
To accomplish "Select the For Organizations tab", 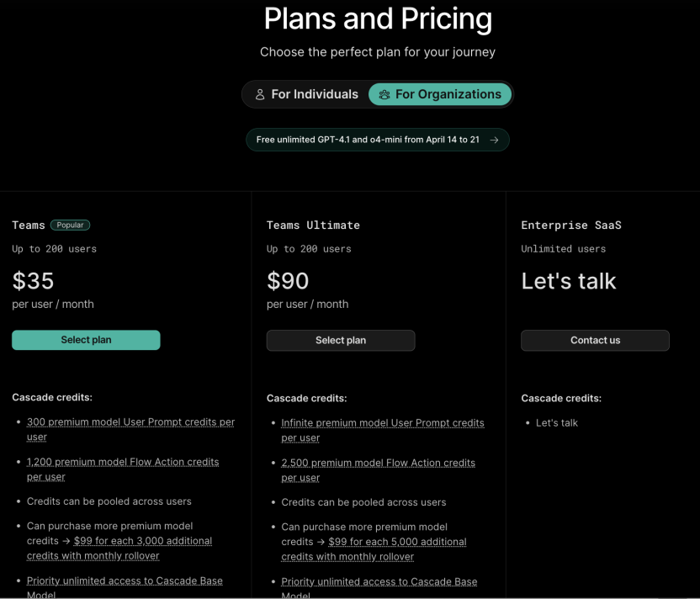I will [x=440, y=94].
